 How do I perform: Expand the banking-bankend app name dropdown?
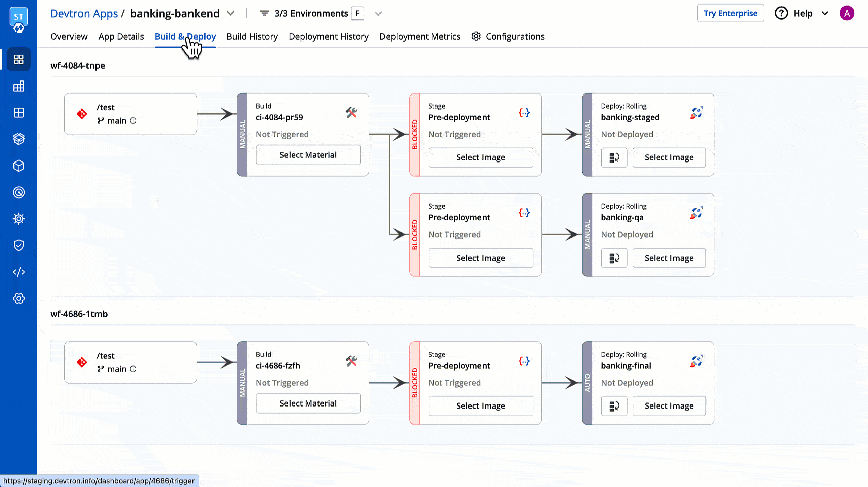pos(231,13)
